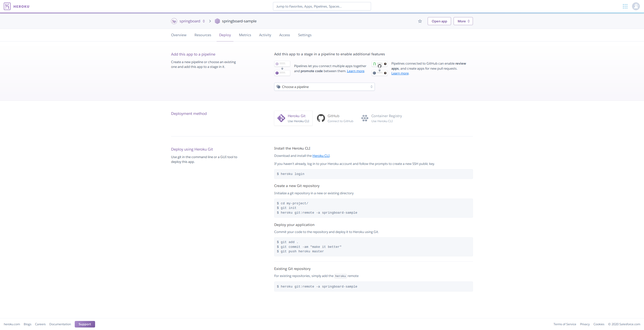Viewport: 644px width, 330px height.
Task: Open Learn more link about promote code
Action: [x=355, y=71]
